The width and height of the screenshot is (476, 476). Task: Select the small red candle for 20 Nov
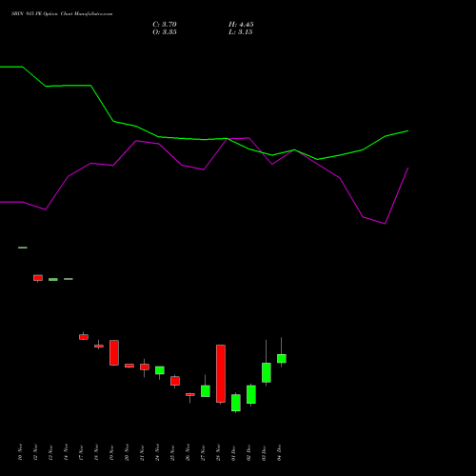pos(129,366)
